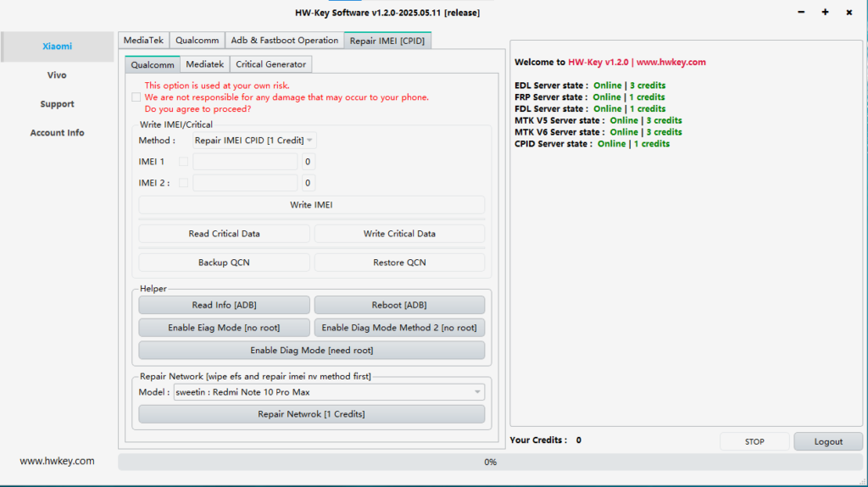Open the Model dropdown showing sweetin
868x487 pixels.
pos(329,392)
